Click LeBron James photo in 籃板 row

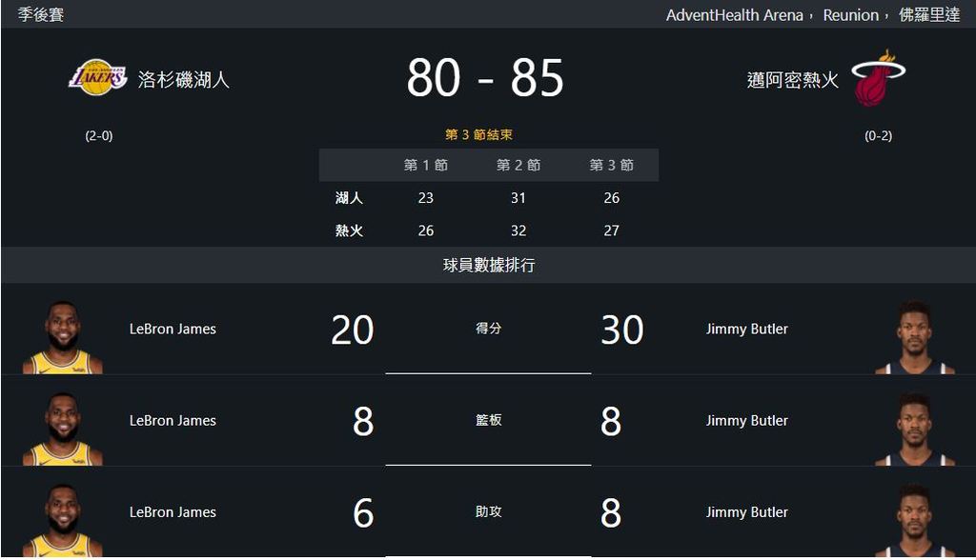tap(62, 429)
